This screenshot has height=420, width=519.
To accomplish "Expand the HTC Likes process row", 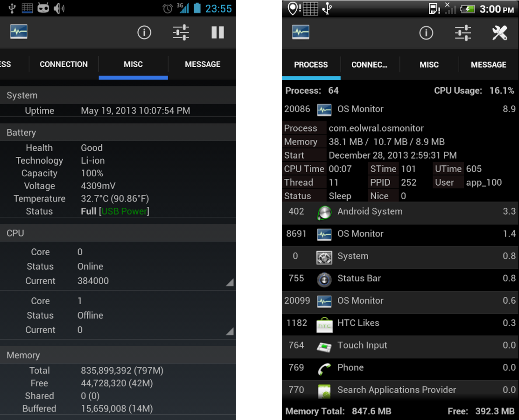I will [400, 324].
